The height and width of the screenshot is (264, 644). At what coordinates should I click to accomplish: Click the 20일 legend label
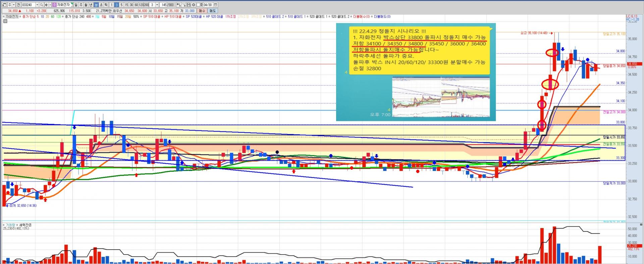(128, 16)
